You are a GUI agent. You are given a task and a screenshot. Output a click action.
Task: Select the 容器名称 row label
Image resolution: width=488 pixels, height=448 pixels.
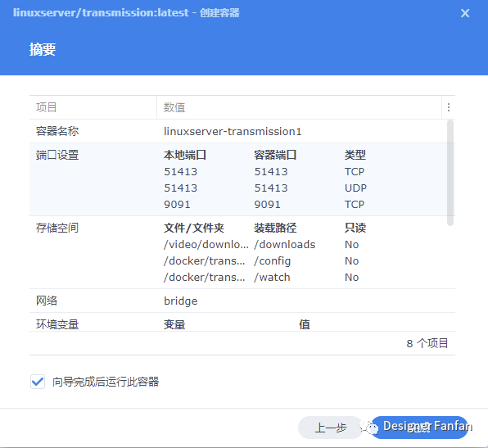[x=57, y=131]
